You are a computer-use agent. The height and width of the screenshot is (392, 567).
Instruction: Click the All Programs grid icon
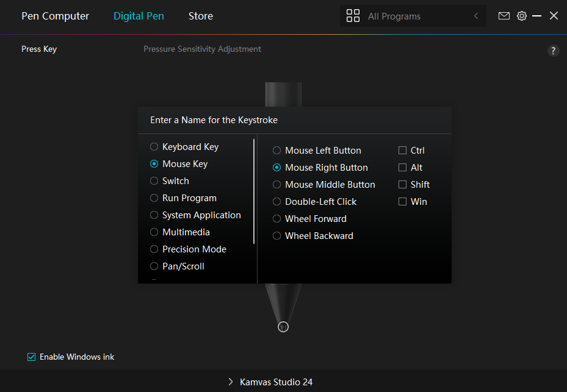click(x=353, y=16)
